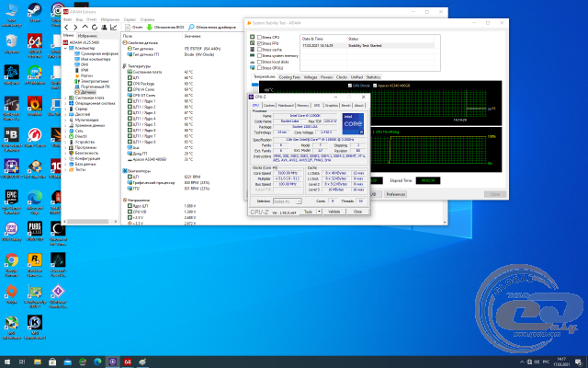Click the Windows Start button

tap(7, 362)
